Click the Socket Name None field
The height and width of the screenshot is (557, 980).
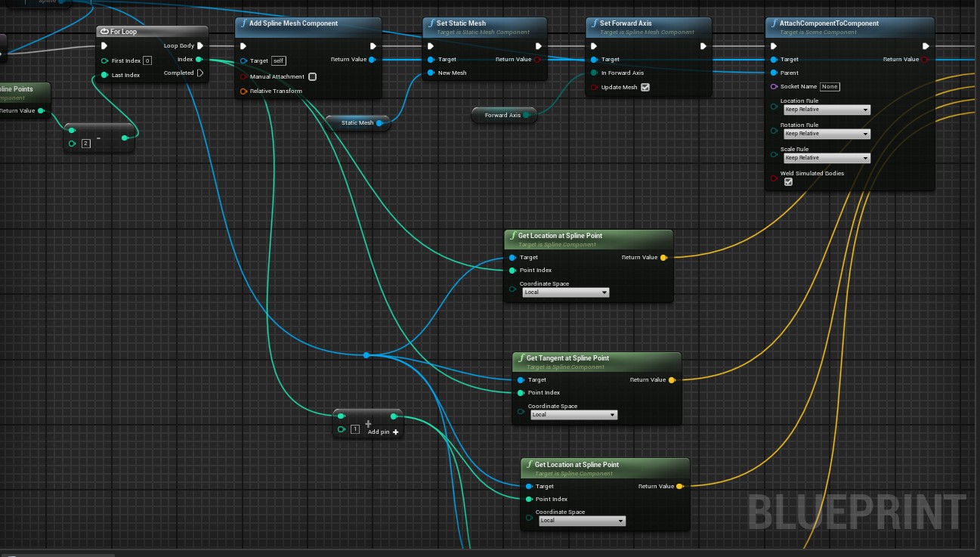pyautogui.click(x=830, y=87)
